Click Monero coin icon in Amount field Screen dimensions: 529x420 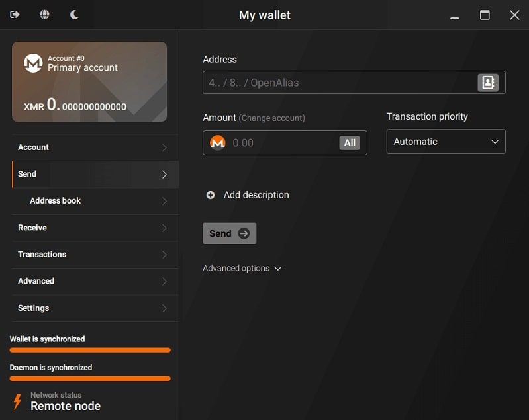click(x=218, y=143)
